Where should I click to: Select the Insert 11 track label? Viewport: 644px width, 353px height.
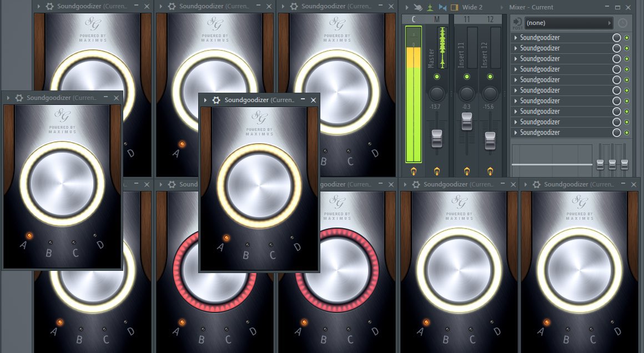click(x=461, y=54)
